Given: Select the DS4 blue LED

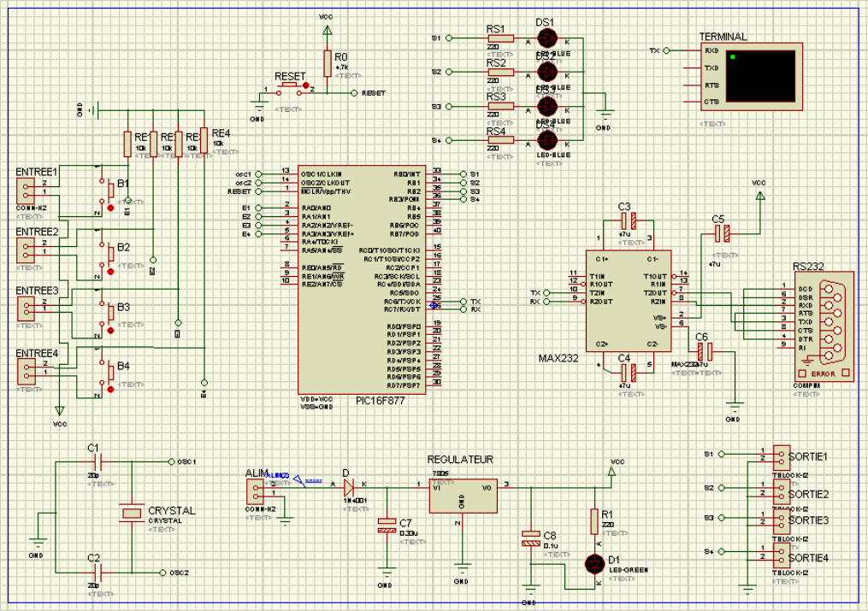Looking at the screenshot, I should tap(547, 140).
